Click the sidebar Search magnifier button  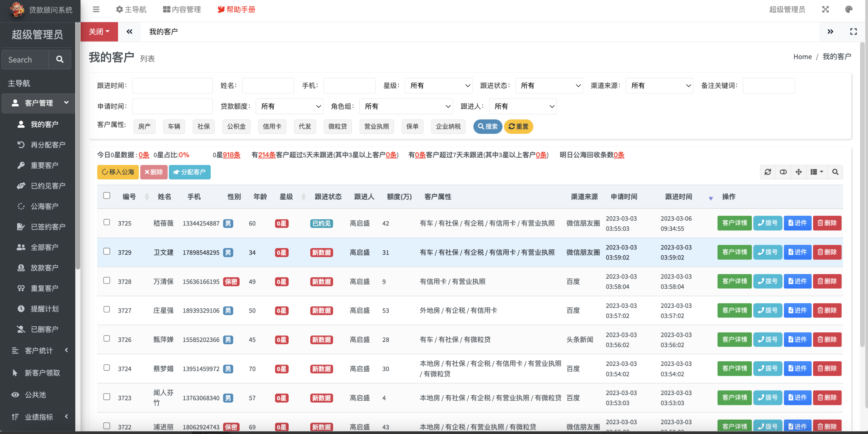[60, 60]
